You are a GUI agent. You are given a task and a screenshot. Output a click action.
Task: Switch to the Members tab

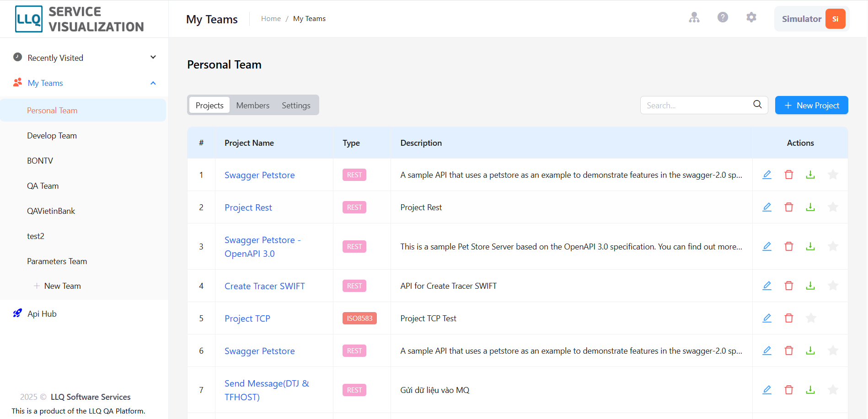(x=253, y=105)
